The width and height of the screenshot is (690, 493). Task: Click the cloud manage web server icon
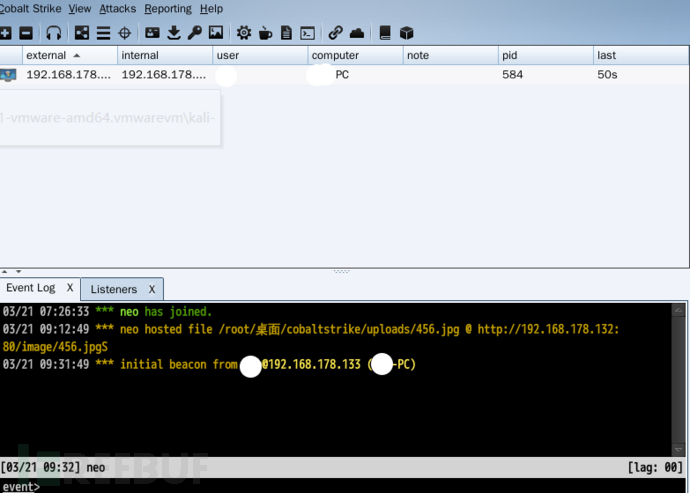point(357,33)
